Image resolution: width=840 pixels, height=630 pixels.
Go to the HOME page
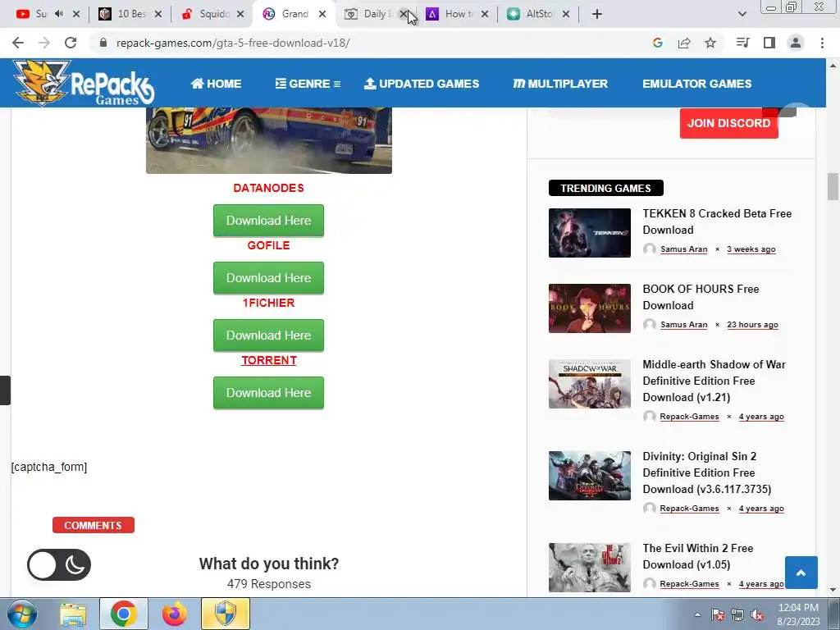(216, 84)
